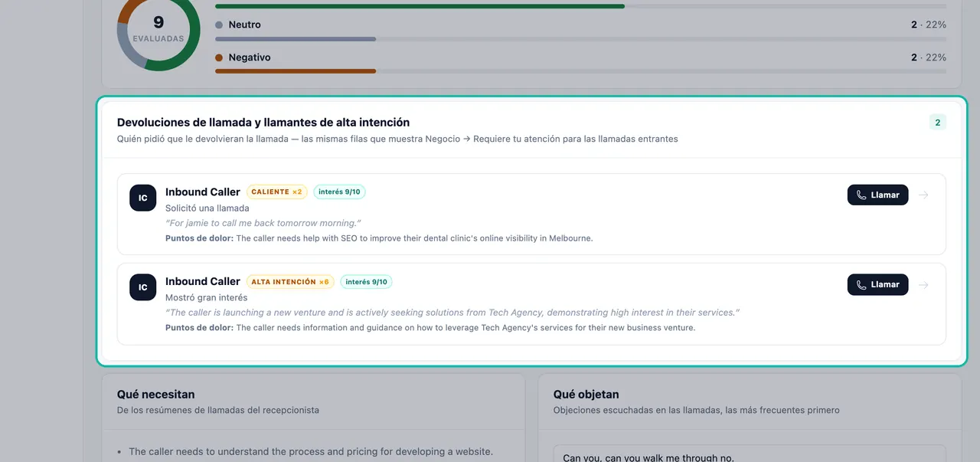980x462 pixels.
Task: Click 'De los resúmenes de llamadas' subtitle
Action: [x=218, y=410]
